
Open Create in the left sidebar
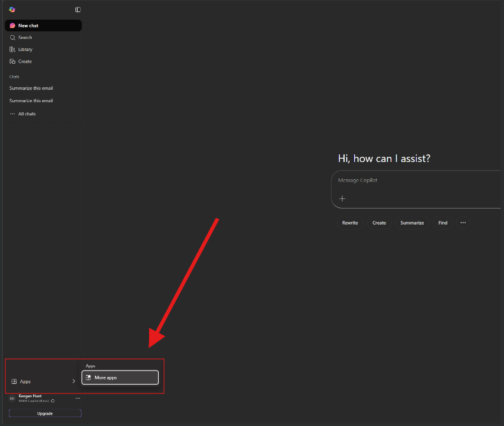tap(43, 61)
